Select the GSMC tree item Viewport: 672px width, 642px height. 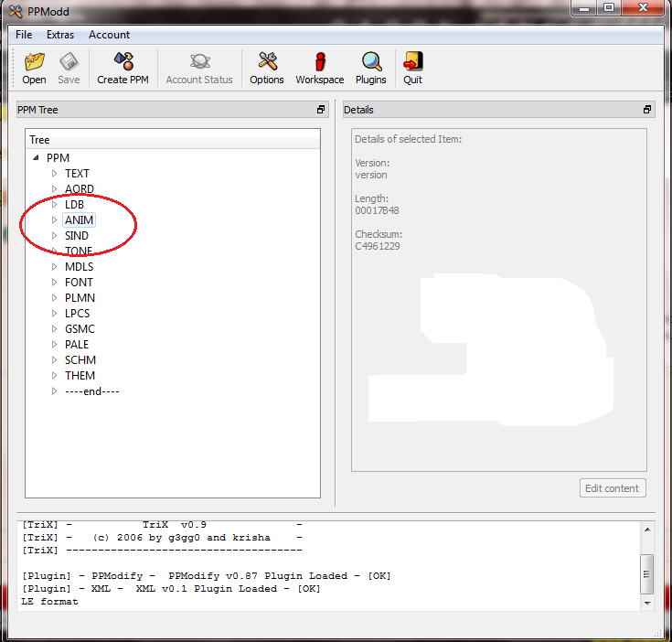pyautogui.click(x=80, y=328)
